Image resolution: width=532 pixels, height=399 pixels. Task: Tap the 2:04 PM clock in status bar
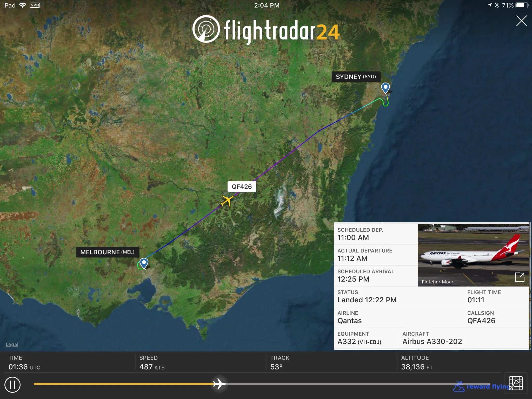point(267,5)
